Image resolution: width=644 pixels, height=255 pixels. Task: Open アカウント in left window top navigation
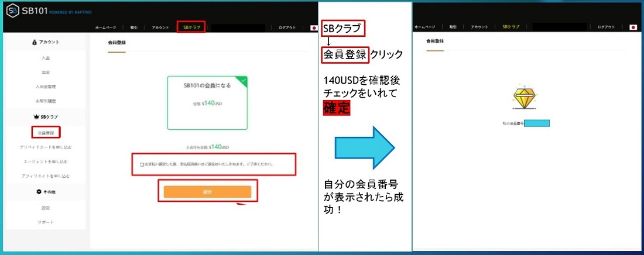(x=160, y=27)
